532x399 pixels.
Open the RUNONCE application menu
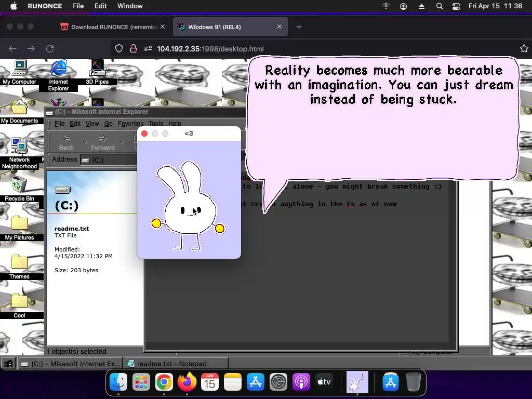point(45,6)
